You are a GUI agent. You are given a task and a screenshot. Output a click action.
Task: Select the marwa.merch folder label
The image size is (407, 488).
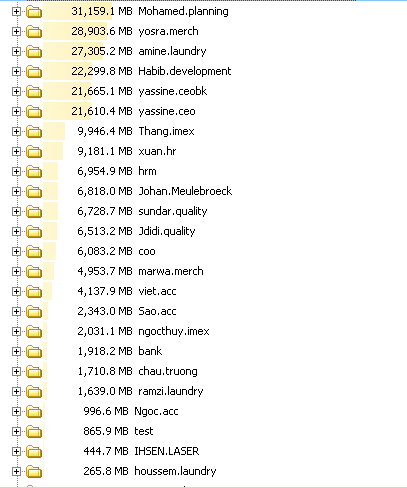point(171,271)
